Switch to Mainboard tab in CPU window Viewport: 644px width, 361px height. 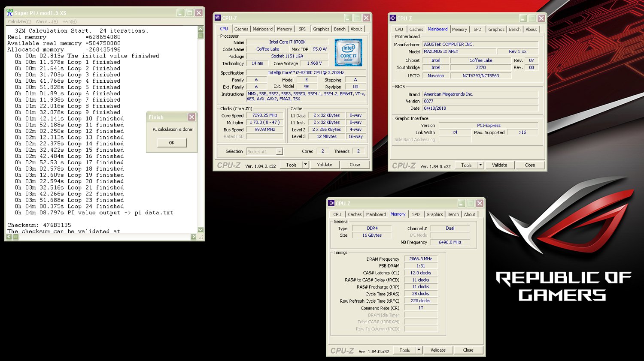pyautogui.click(x=262, y=29)
